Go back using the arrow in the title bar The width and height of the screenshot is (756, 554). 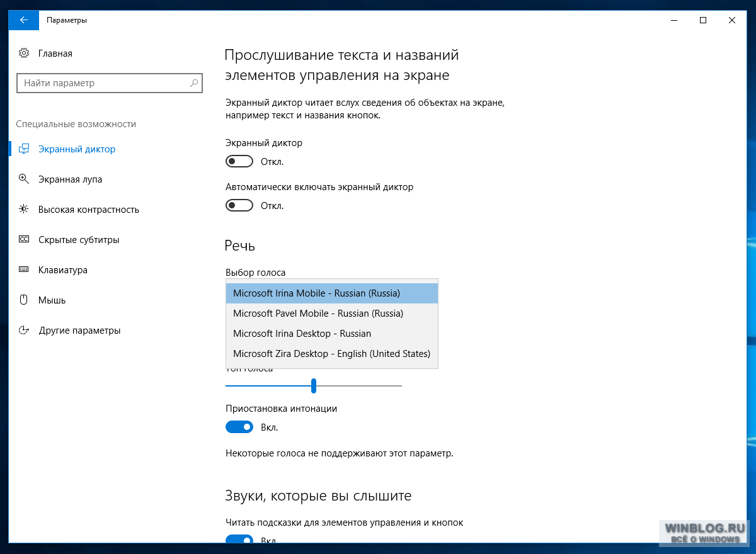[24, 20]
